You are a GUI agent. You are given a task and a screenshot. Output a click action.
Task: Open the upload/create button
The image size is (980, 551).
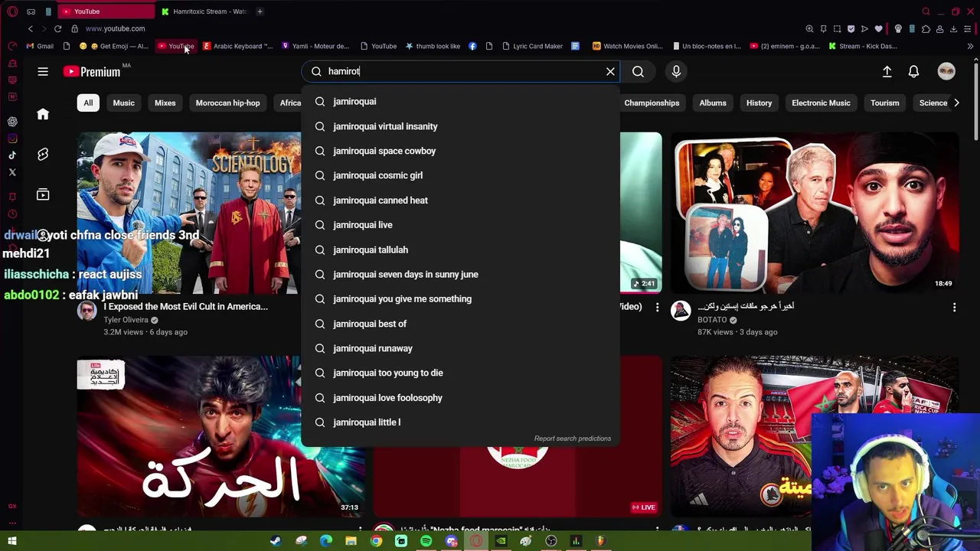tap(887, 71)
